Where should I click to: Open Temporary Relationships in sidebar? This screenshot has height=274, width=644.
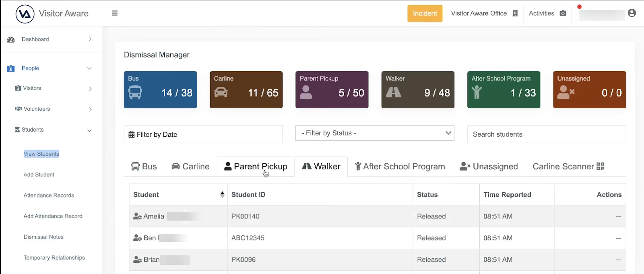pyautogui.click(x=54, y=258)
